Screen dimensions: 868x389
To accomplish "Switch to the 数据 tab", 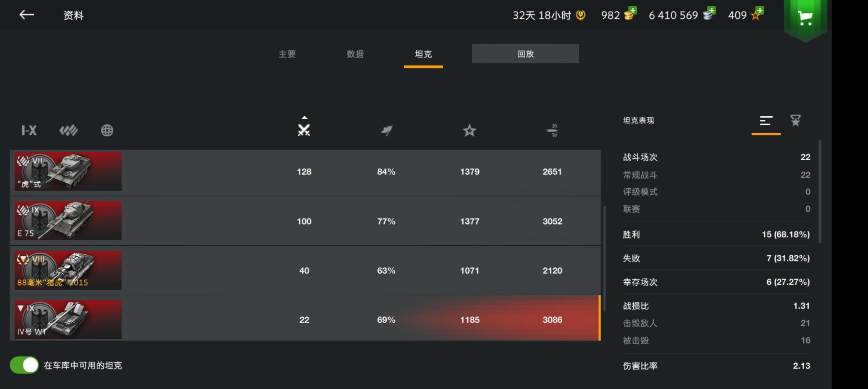I will (x=355, y=54).
